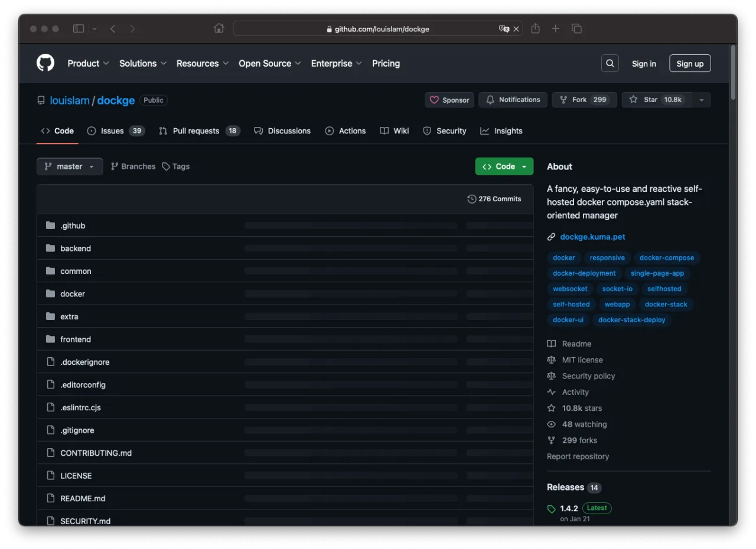Open the Wiki tab
This screenshot has width=756, height=549.
pos(395,131)
